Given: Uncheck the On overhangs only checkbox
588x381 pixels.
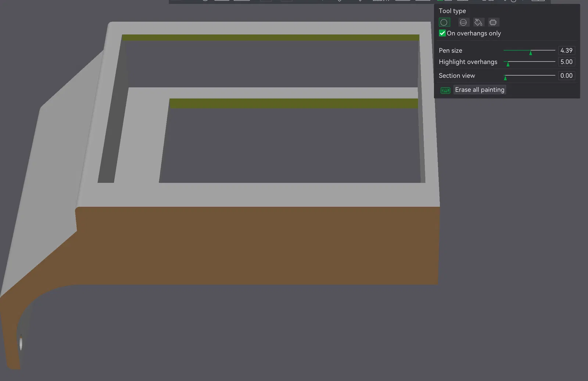Looking at the screenshot, I should (x=442, y=33).
